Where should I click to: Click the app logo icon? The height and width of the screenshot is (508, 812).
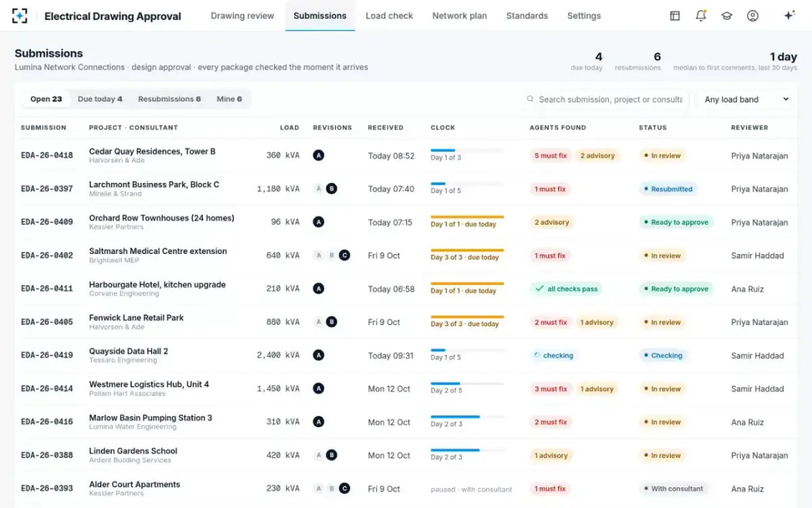[x=20, y=16]
